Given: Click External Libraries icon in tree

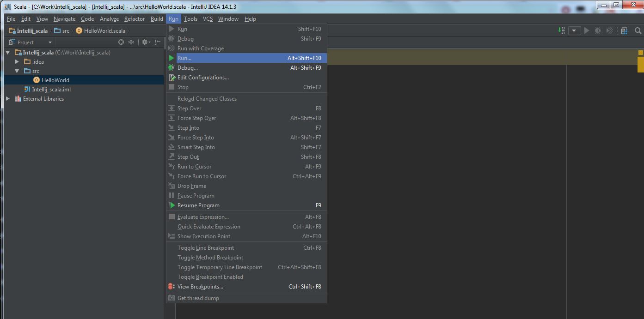Looking at the screenshot, I should [18, 99].
